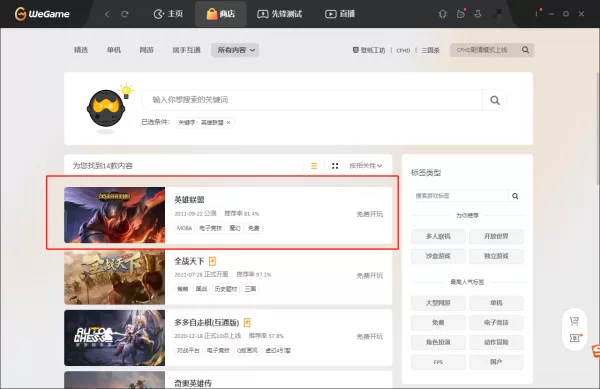
Task: Remove the 关键字 英雄联盟 filter tag
Action: coord(228,122)
